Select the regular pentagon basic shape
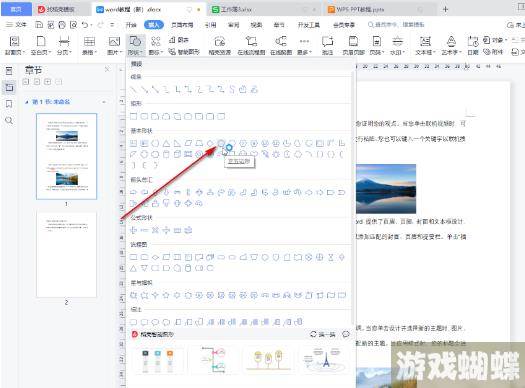The image size is (525, 388). 221,143
